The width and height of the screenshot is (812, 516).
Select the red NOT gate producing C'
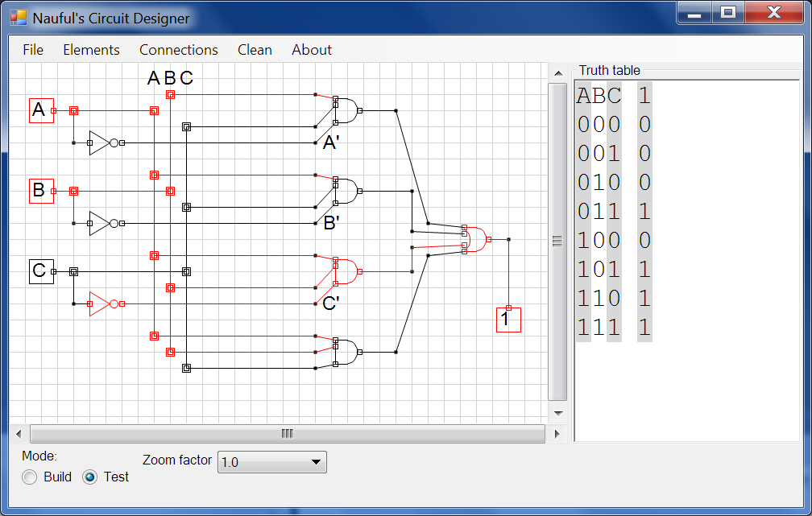(x=104, y=303)
